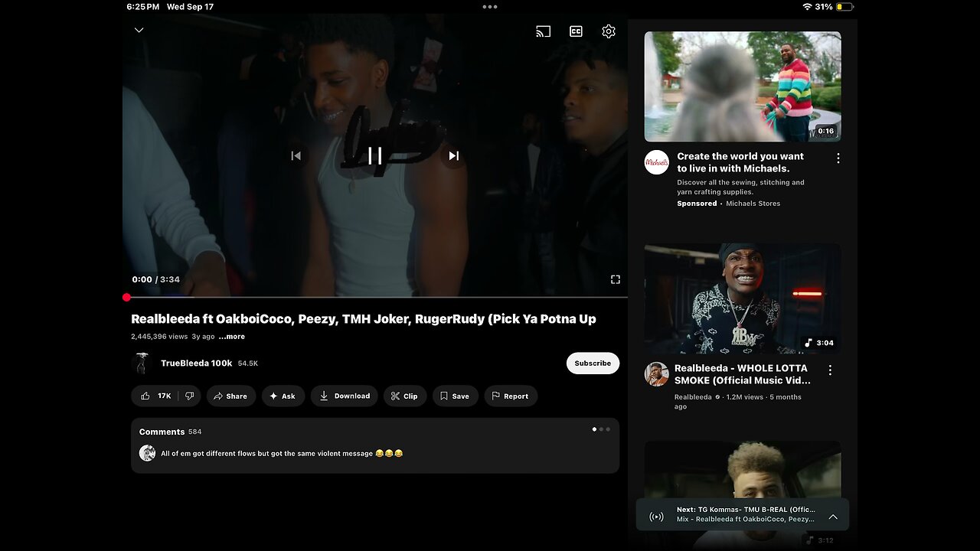
Task: Open the TrueBleeda 100k channel name
Action: 196,364
